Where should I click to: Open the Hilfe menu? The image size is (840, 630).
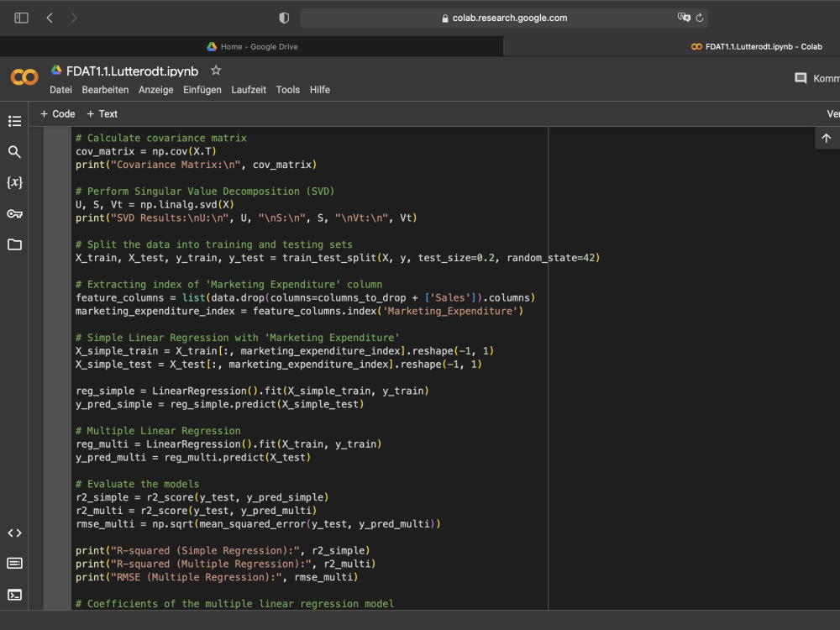[320, 90]
